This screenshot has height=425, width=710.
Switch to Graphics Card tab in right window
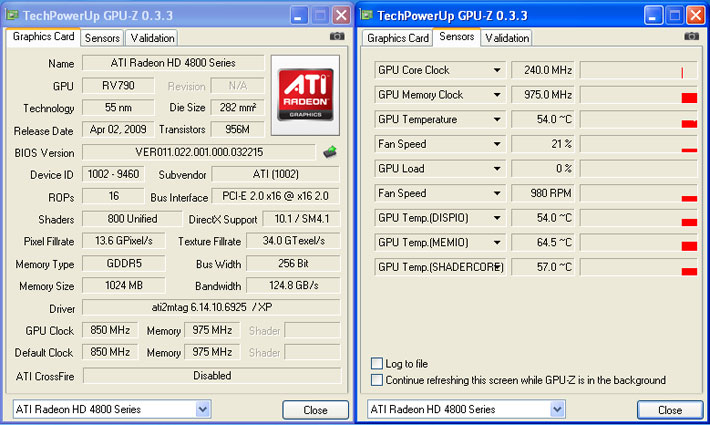pos(398,38)
